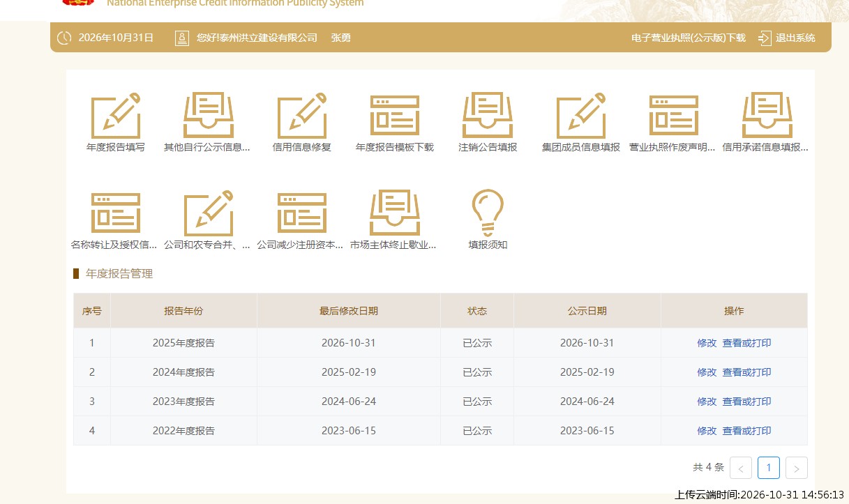Click 查看或打印 for 2025年度报告
Image resolution: width=849 pixels, height=504 pixels.
click(746, 343)
